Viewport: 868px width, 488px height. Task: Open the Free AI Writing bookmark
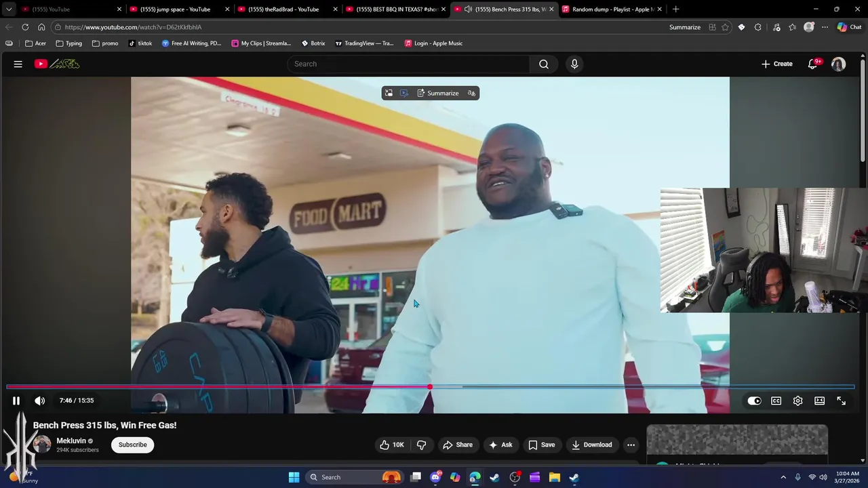[191, 43]
